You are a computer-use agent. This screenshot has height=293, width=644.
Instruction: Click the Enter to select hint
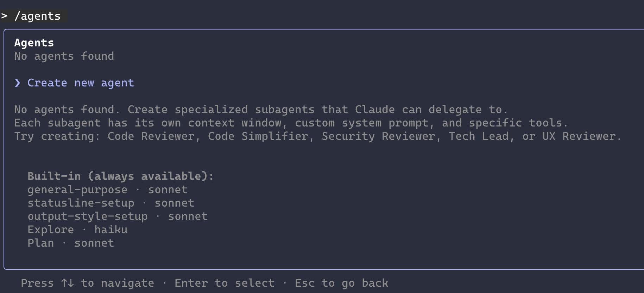click(x=225, y=283)
